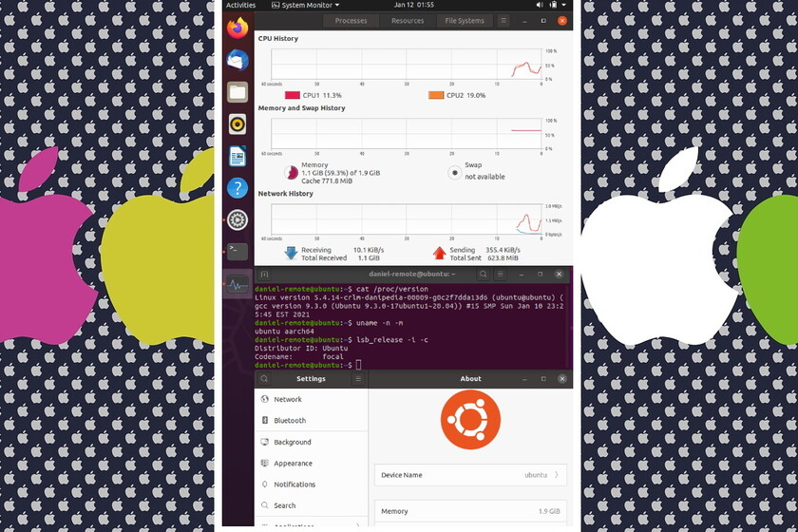798x532 pixels.
Task: Click Activities in the top bar
Action: [240, 5]
